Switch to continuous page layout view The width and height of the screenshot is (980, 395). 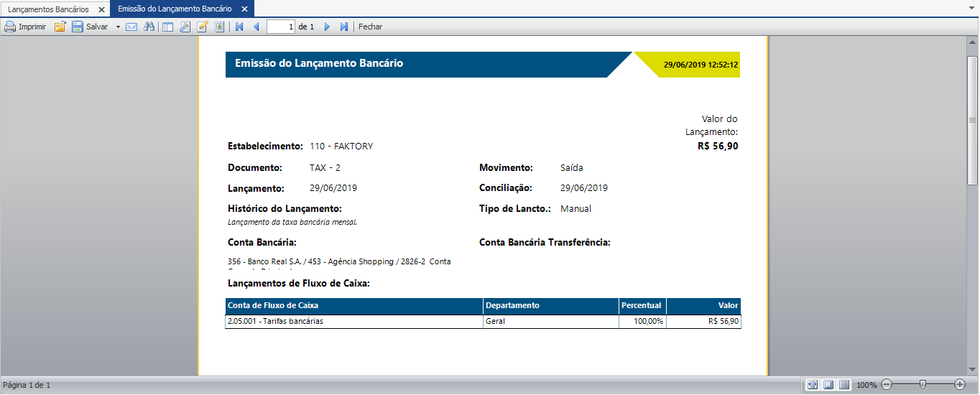point(844,385)
